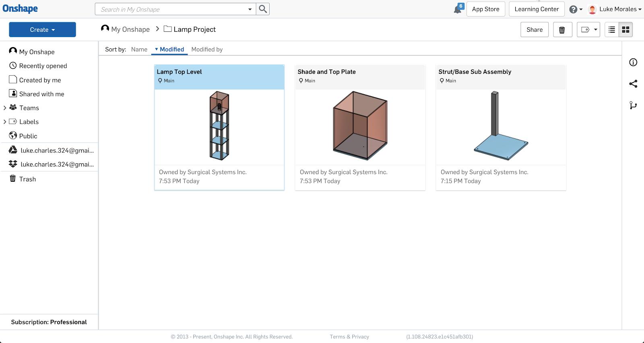Viewport: 644px width, 343px height.
Task: Open the details info panel icon
Action: (633, 62)
